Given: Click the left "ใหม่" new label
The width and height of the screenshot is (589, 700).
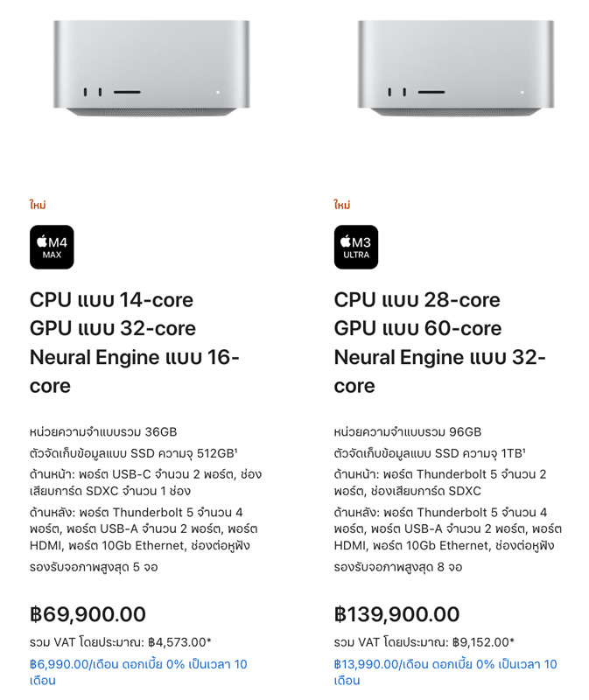Looking at the screenshot, I should (38, 205).
